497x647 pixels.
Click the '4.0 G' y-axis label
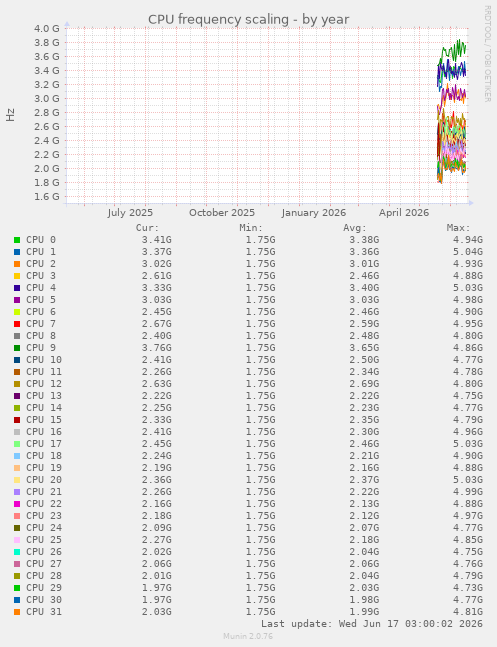tap(47, 28)
